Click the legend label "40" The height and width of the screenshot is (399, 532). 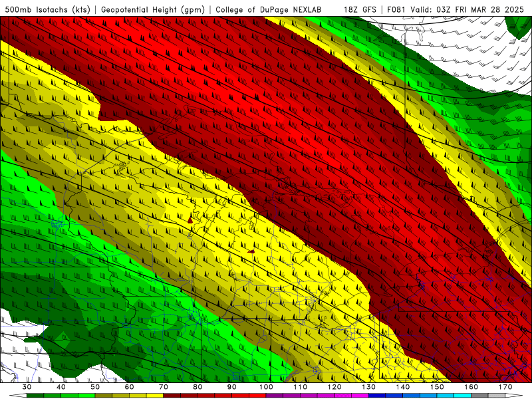(x=61, y=387)
